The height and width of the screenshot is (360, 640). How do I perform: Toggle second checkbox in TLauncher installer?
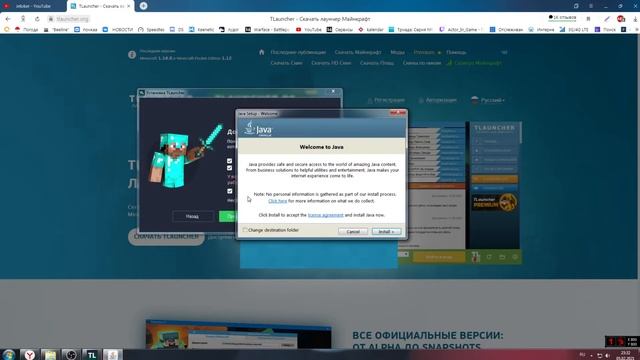229,168
